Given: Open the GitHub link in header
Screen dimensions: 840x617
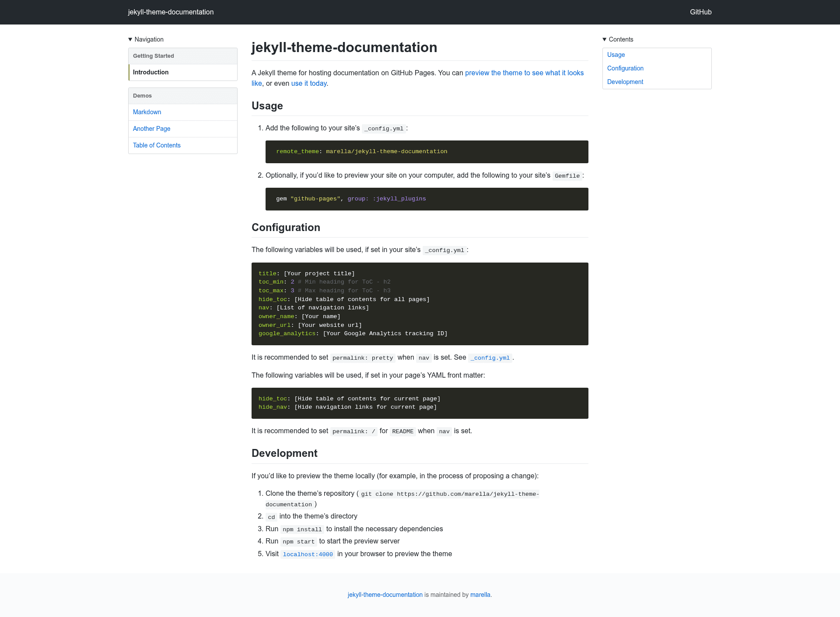Looking at the screenshot, I should point(700,12).
